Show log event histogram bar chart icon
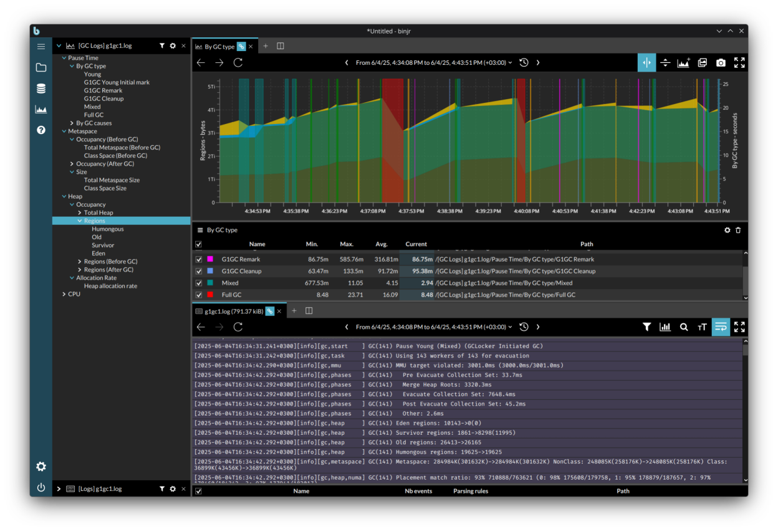Image resolution: width=778 pixels, height=532 pixels. [x=665, y=326]
